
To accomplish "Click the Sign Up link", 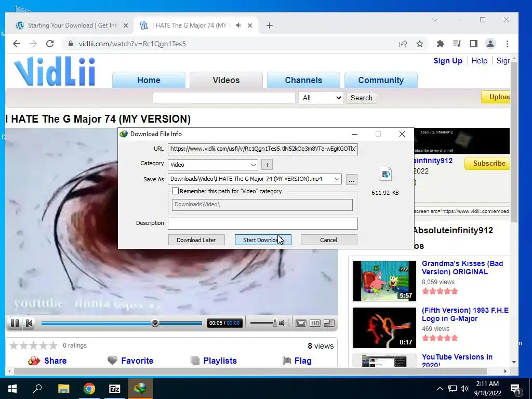I will click(448, 61).
